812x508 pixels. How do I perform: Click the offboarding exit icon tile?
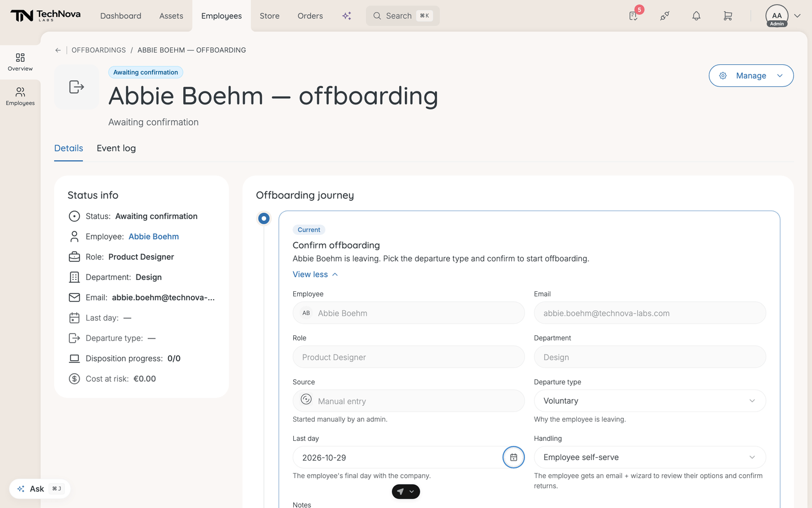[77, 87]
